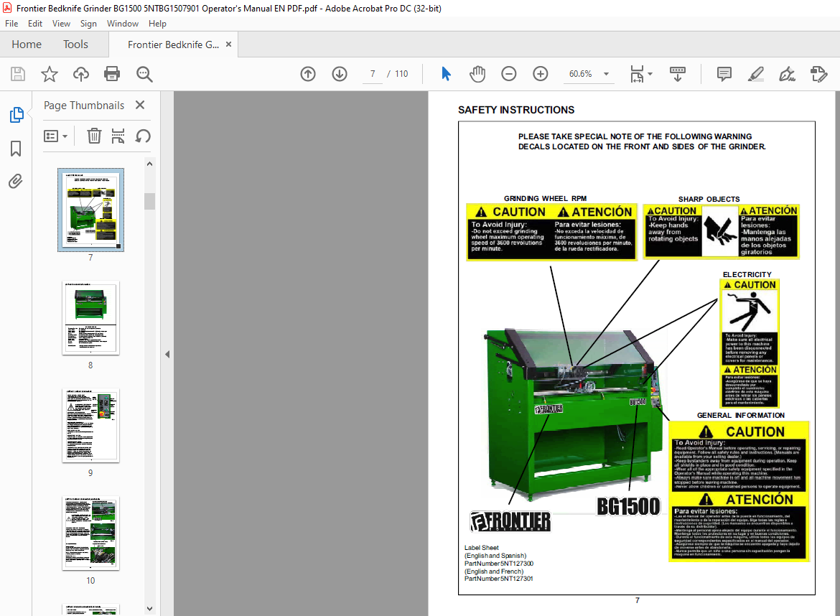Viewport: 840px width, 616px height.
Task: Open the zoom level dropdown arrow
Action: 607,74
